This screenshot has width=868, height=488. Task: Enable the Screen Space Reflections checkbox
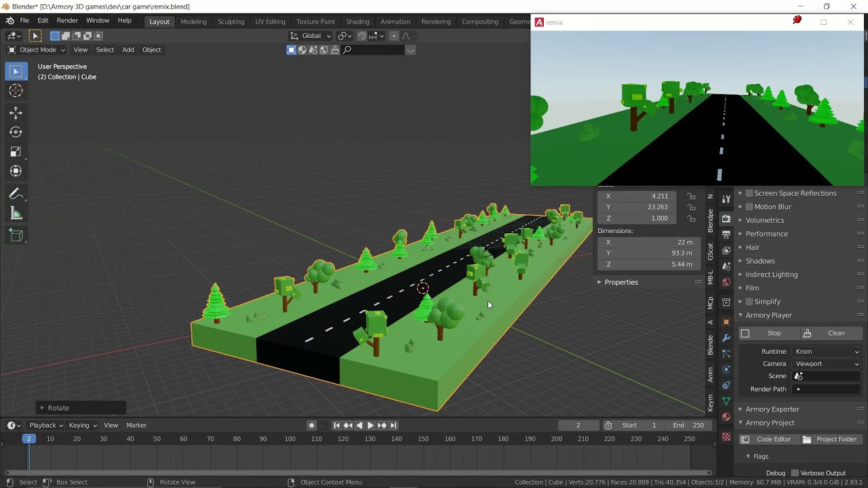pos(749,193)
